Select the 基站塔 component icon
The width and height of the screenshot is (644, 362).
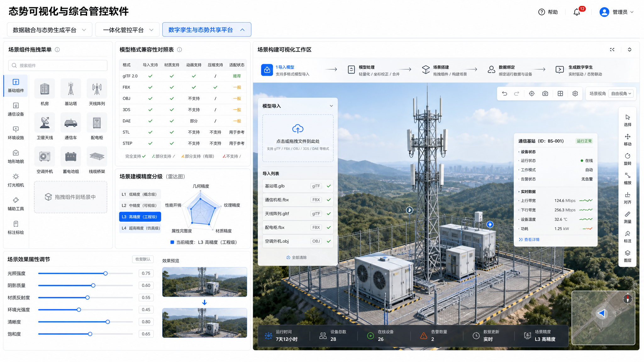[x=71, y=89]
